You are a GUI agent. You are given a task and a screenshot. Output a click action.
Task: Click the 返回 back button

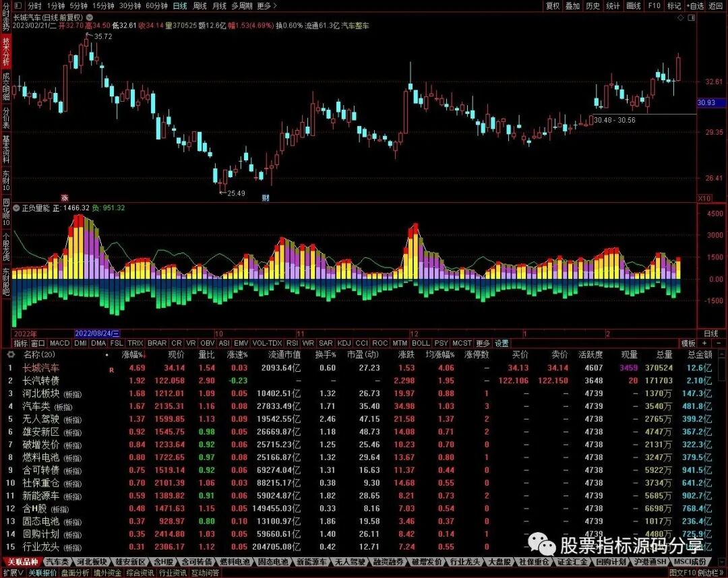[x=715, y=5]
